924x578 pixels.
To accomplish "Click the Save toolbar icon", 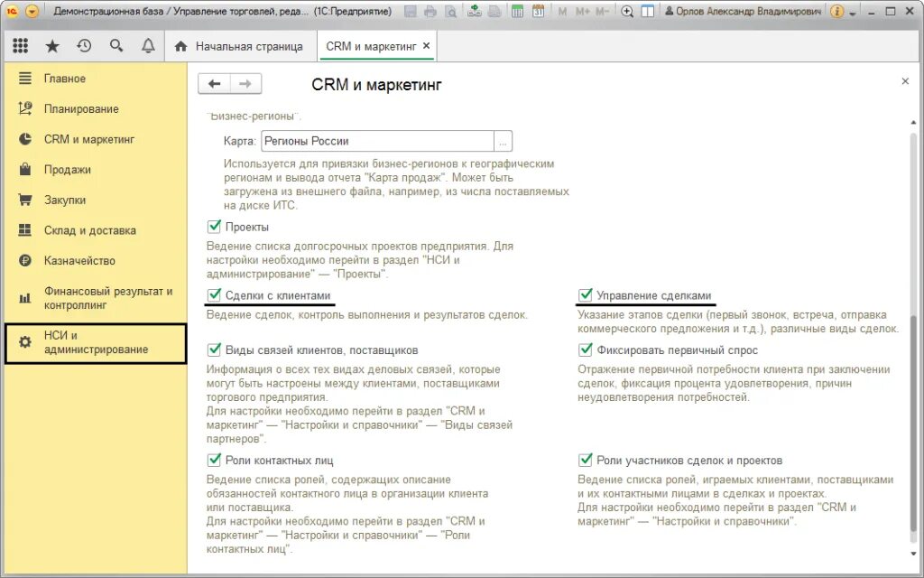I will coord(411,11).
